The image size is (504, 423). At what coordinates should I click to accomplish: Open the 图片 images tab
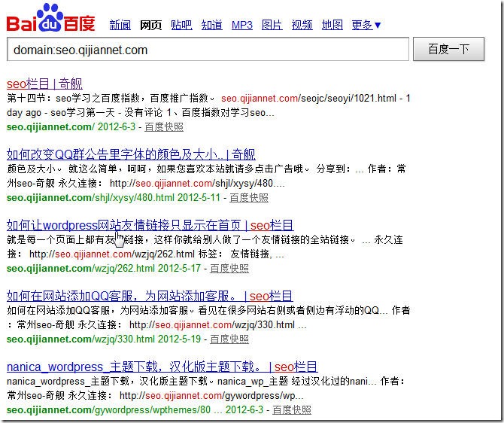[272, 25]
